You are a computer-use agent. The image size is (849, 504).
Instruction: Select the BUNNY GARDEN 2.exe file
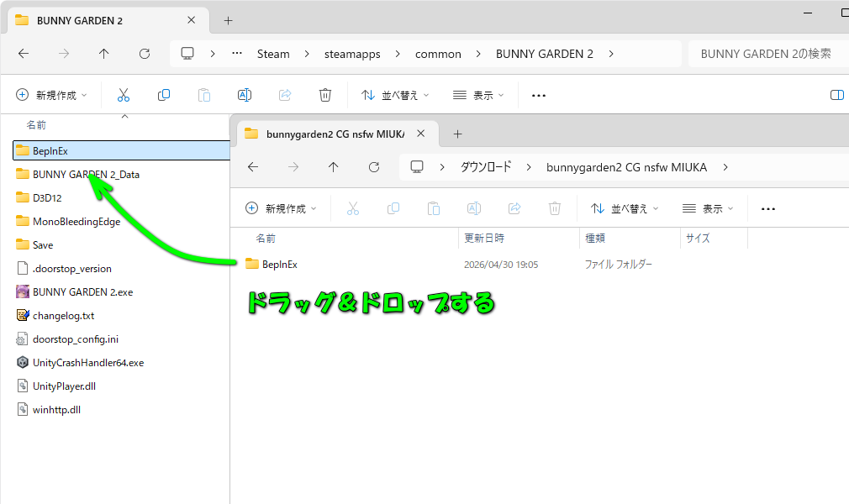pos(82,292)
